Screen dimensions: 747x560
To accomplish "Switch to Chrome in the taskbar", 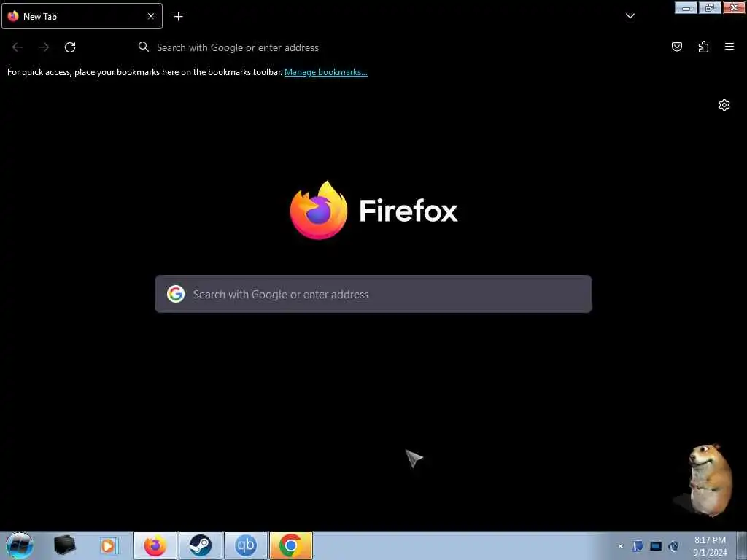I will coord(291,545).
